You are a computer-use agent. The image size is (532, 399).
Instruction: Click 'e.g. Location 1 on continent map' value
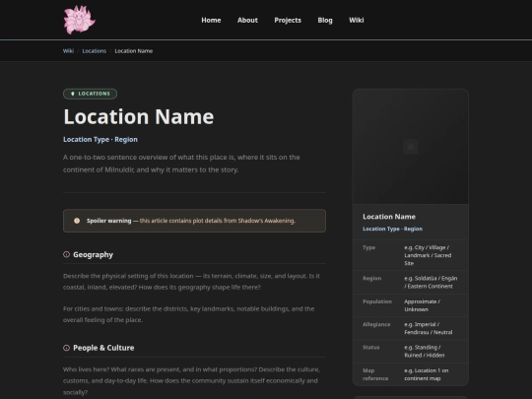click(x=427, y=374)
